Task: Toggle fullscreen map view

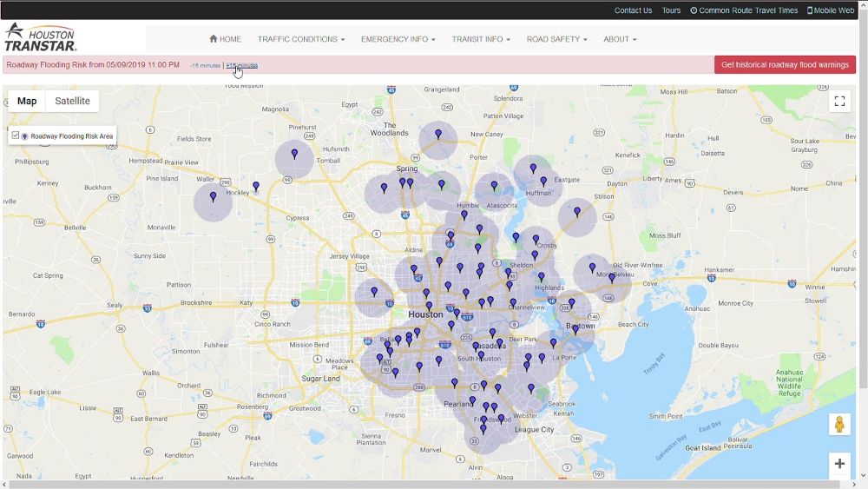Action: tap(839, 102)
